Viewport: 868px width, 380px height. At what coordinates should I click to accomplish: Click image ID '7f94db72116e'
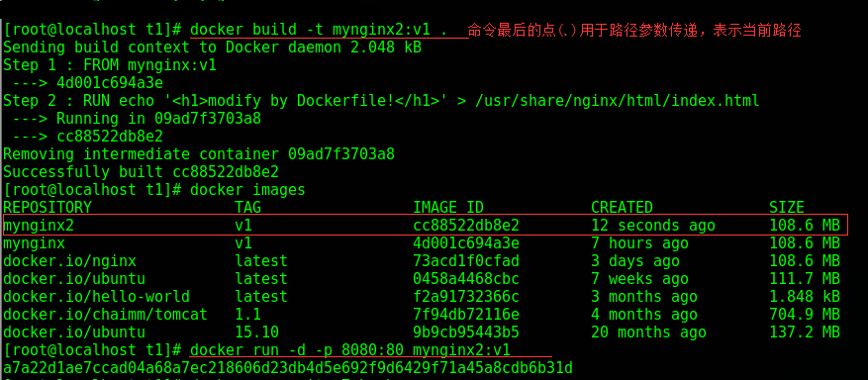pos(466,314)
